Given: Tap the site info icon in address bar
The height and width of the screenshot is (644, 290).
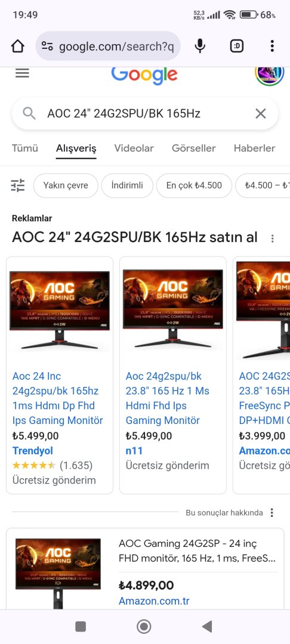Looking at the screenshot, I should pos(47,46).
